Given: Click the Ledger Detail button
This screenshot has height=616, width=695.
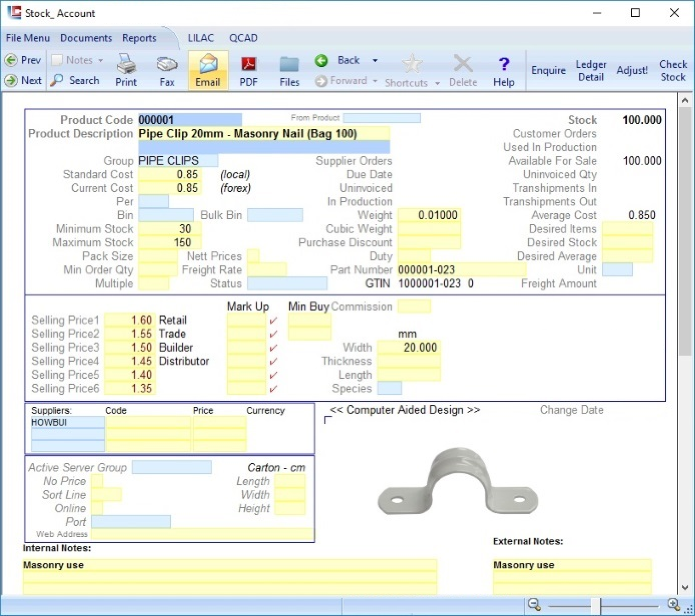Looking at the screenshot, I should click(x=591, y=71).
